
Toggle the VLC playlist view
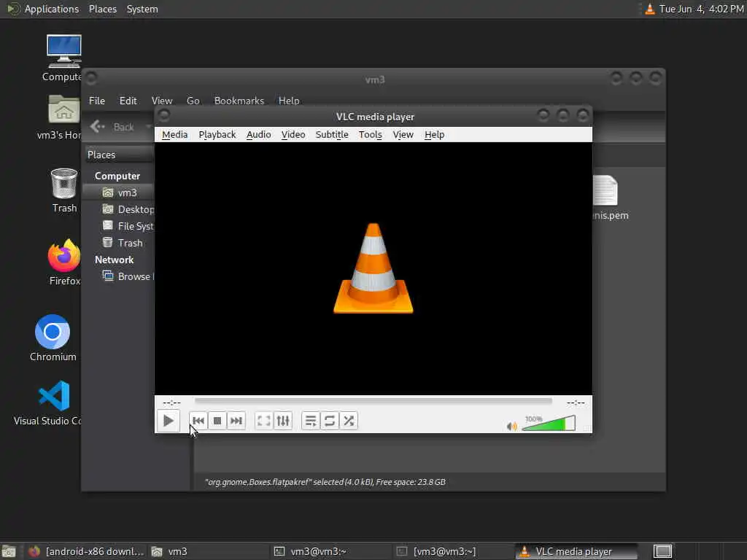pyautogui.click(x=311, y=421)
